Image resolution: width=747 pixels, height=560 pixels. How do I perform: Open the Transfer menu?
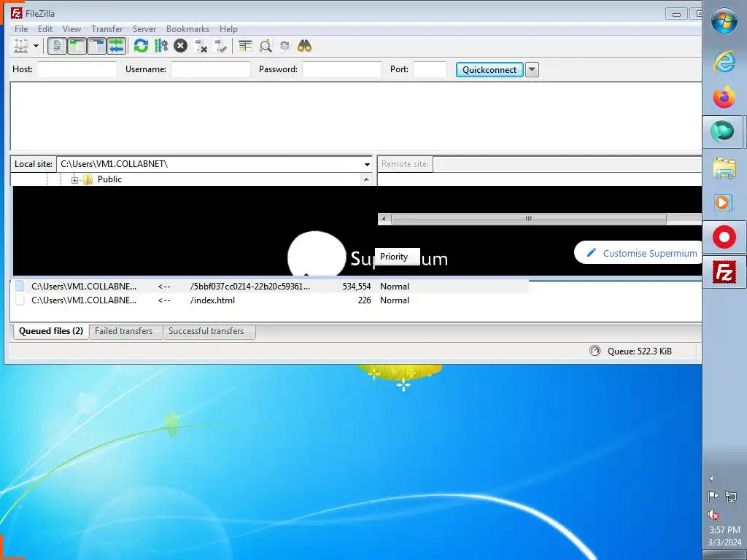coord(107,29)
